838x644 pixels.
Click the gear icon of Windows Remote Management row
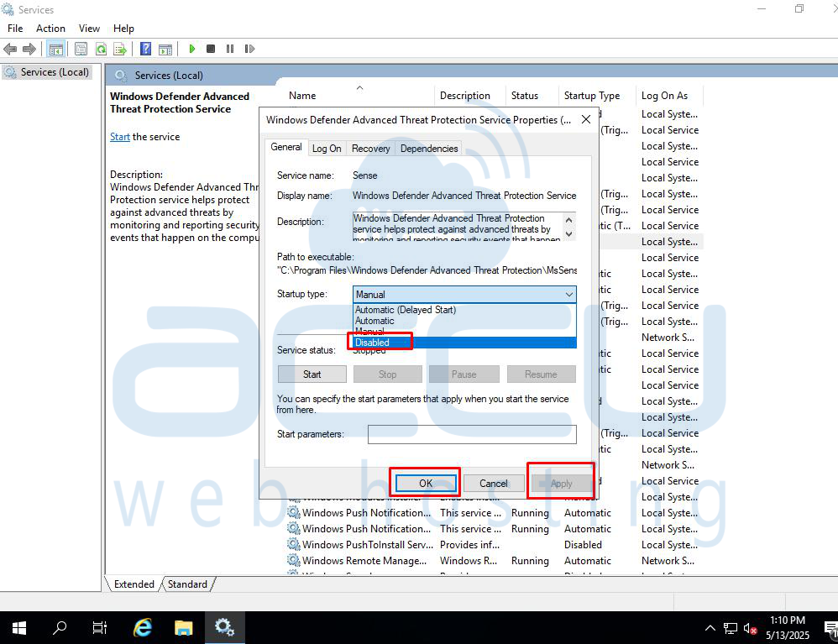293,560
